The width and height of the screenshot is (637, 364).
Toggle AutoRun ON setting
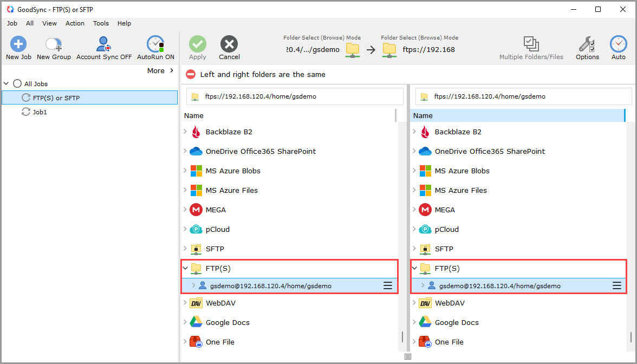(155, 44)
